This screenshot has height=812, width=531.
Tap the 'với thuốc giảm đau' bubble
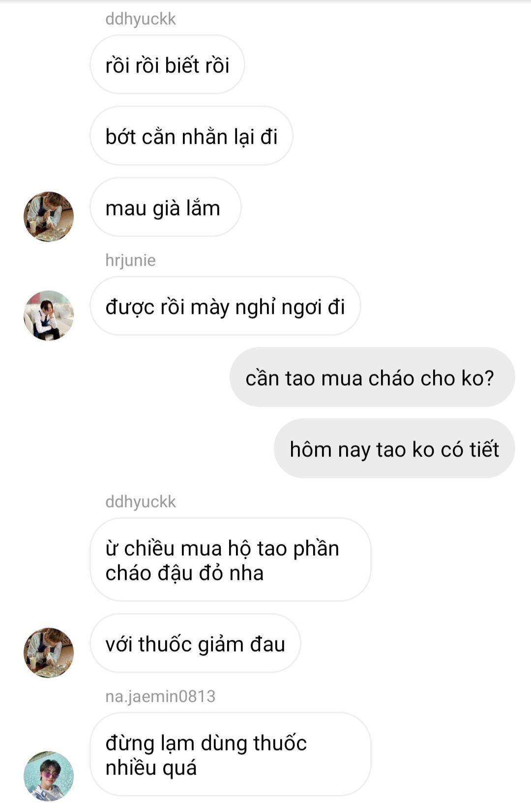point(195,643)
